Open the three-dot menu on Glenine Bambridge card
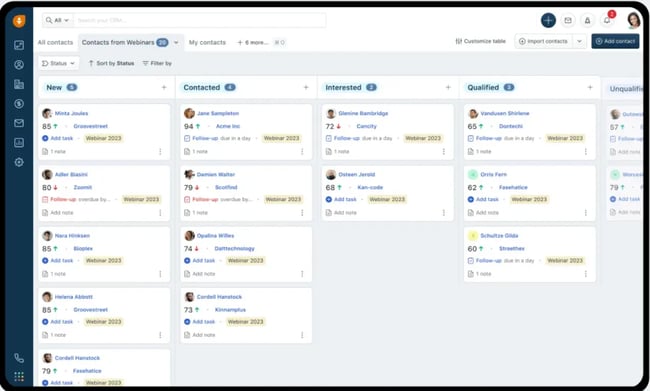 (444, 151)
